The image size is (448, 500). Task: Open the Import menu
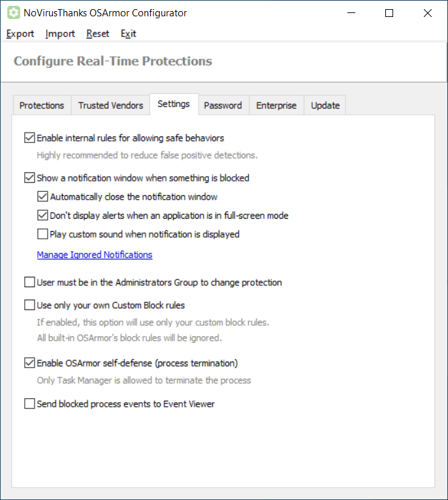60,34
